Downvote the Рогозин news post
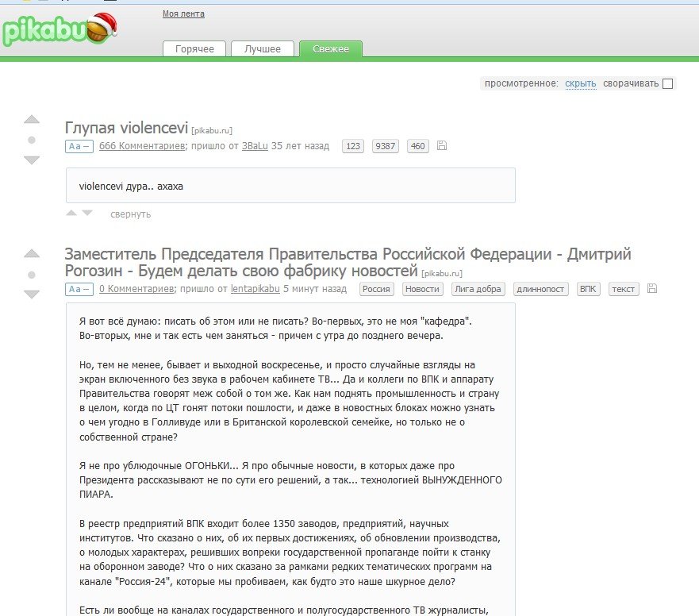 (32, 294)
